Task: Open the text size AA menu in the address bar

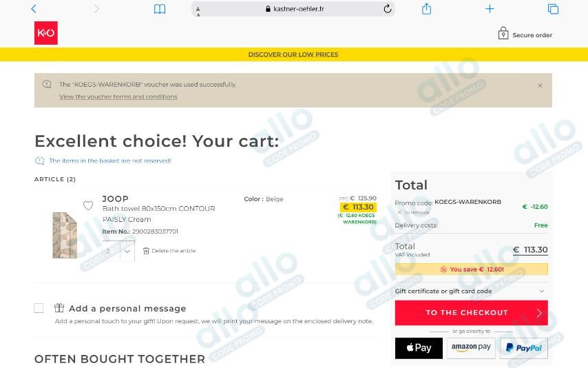Action: (x=198, y=11)
